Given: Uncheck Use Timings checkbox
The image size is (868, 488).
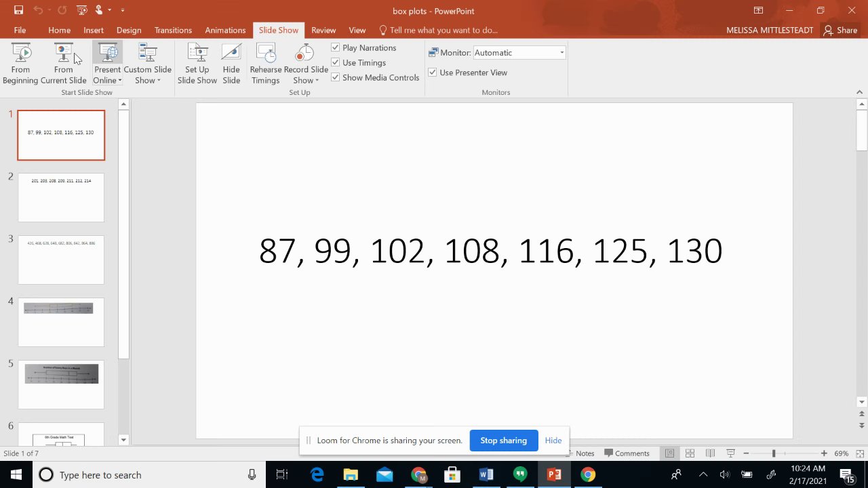Looking at the screenshot, I should (x=336, y=62).
